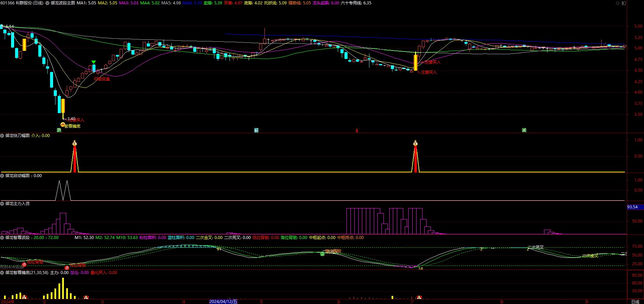Viewport: 644px width, 304px height.
Task: Click the 御龙波段主图 indicator name
Action: (x=63, y=3)
